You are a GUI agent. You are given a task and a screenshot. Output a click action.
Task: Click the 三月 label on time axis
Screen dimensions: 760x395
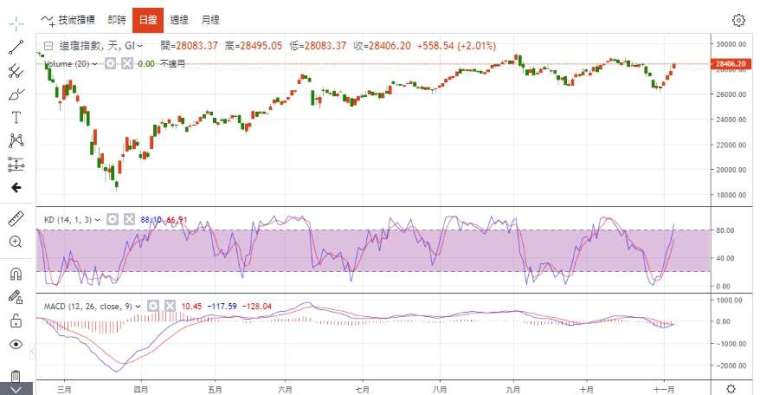pos(64,389)
